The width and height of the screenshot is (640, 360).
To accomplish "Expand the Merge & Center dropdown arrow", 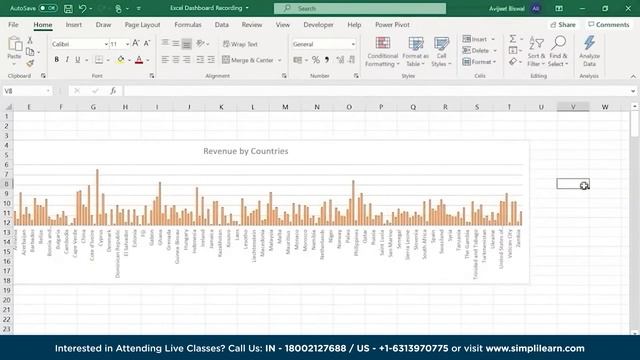I will [280, 60].
